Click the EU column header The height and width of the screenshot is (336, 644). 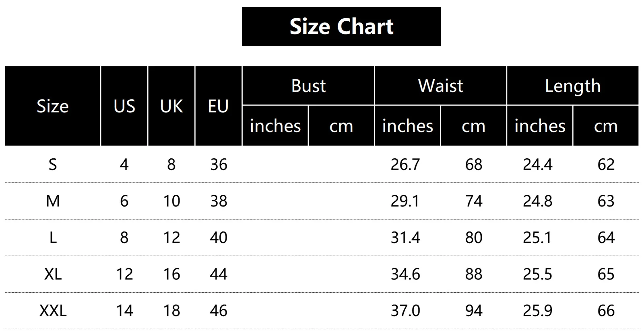(x=218, y=106)
